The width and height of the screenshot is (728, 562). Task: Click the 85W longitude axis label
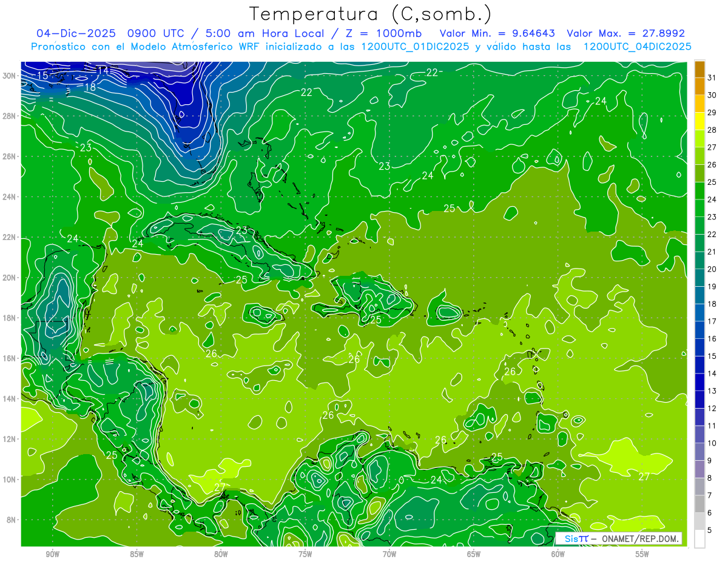[136, 554]
